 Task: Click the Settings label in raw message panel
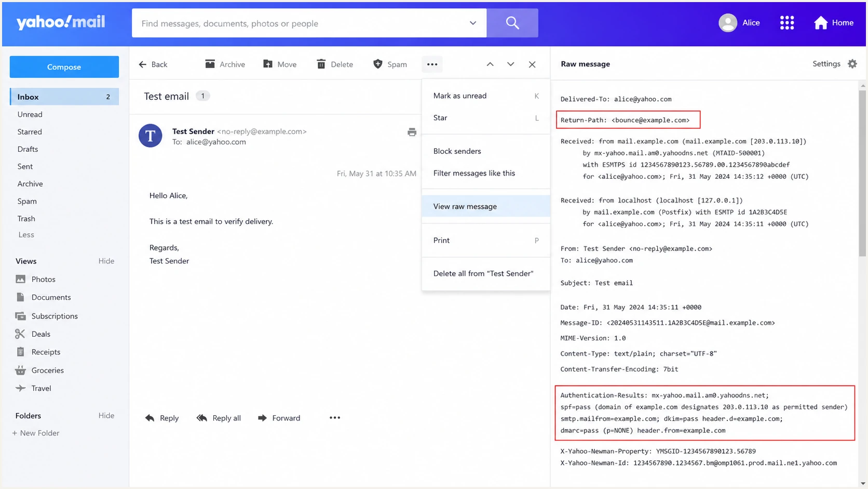[826, 64]
